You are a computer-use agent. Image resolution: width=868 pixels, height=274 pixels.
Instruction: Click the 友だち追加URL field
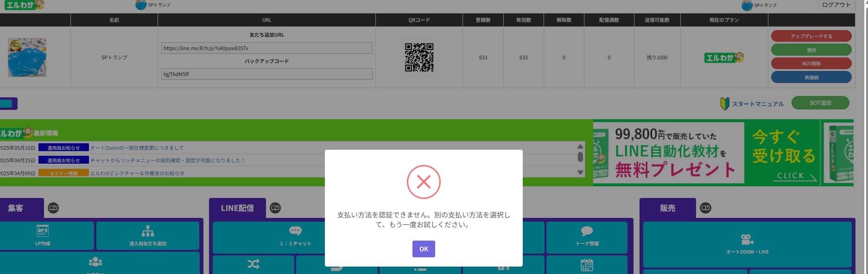tap(266, 48)
